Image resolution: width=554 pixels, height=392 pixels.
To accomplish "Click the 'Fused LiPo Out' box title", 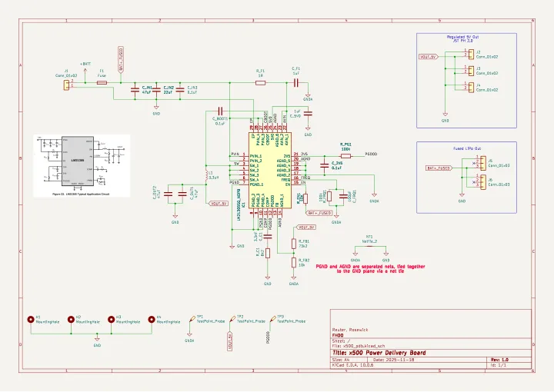I will [x=467, y=148].
